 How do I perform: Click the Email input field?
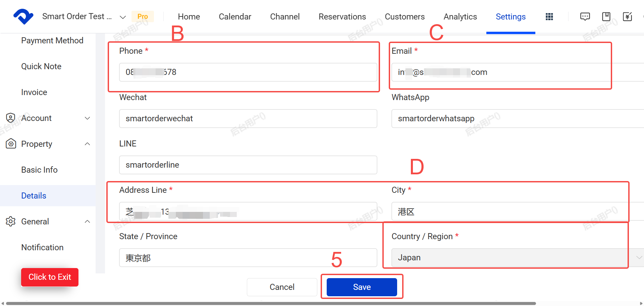(518, 72)
